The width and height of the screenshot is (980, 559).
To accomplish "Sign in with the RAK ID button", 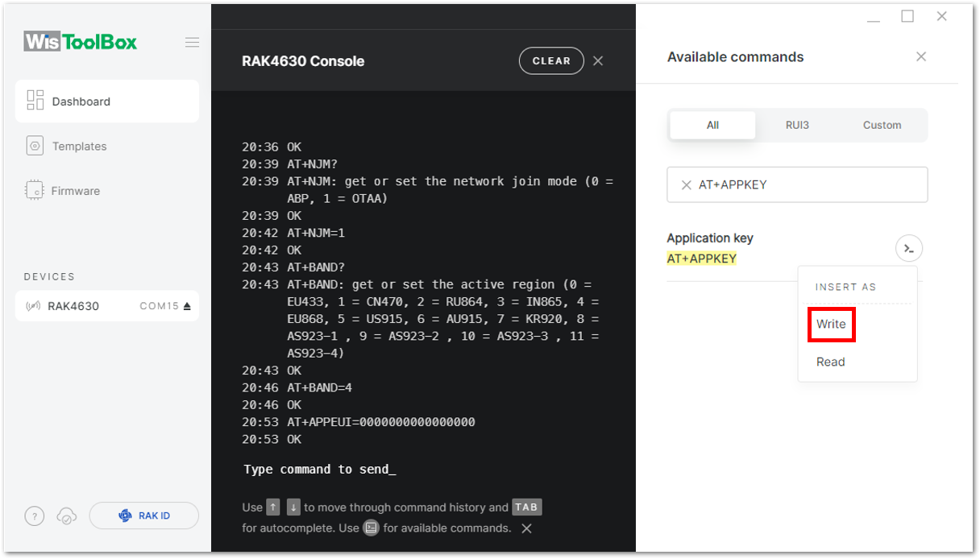I will [x=144, y=516].
